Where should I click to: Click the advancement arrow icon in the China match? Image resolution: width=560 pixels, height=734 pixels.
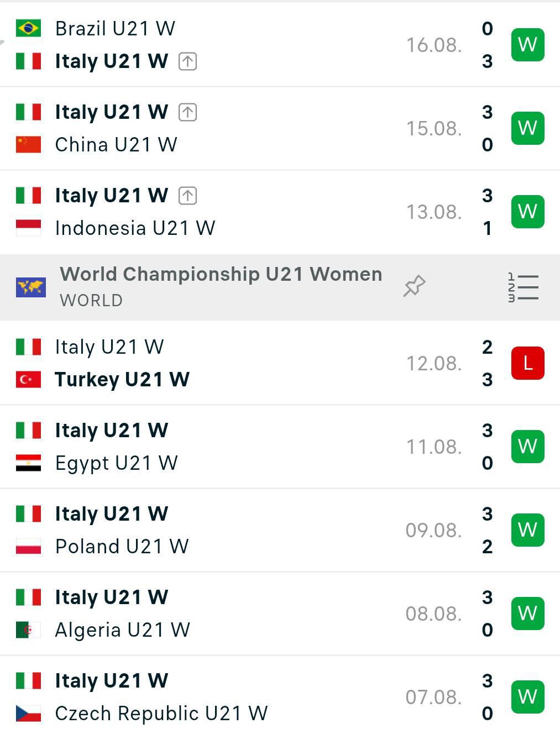pos(188,112)
